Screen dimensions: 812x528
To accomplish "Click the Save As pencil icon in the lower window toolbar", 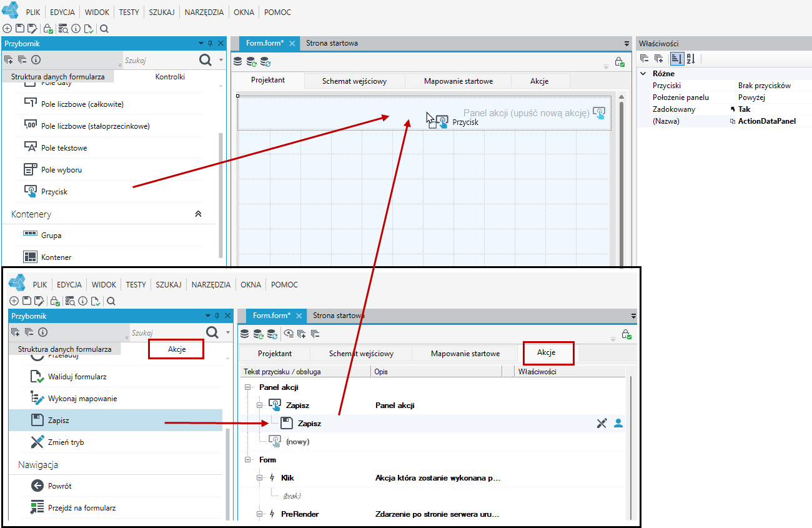I will point(39,301).
